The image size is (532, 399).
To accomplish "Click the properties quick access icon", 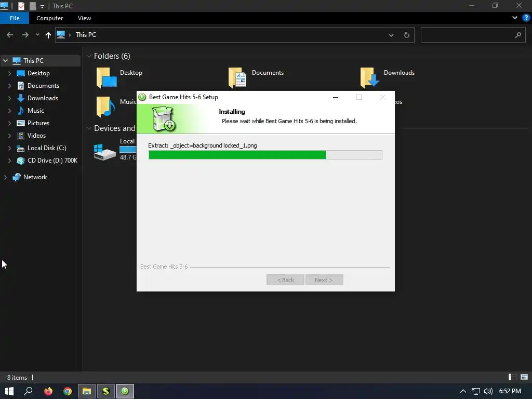I will (21, 6).
